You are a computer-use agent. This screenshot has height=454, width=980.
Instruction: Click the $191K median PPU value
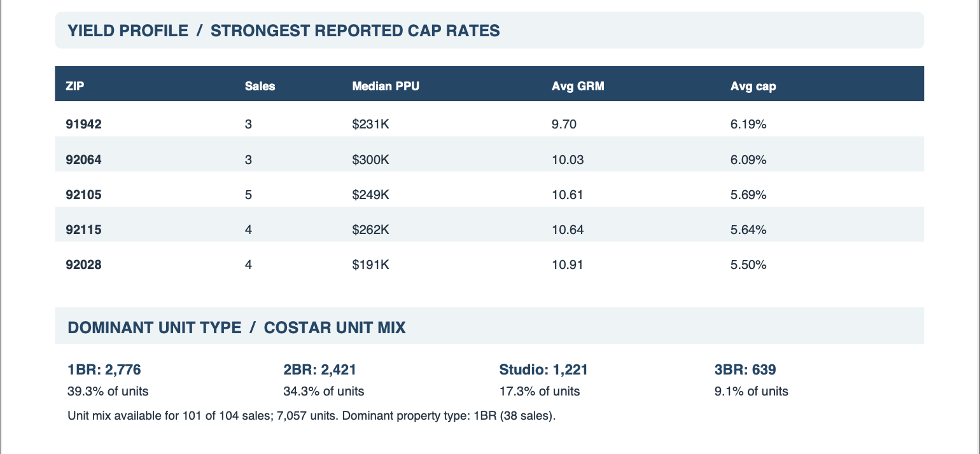point(370,265)
